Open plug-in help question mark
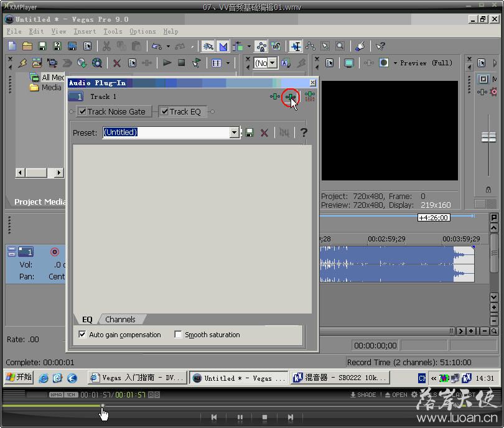The width and height of the screenshot is (504, 428). tap(304, 133)
